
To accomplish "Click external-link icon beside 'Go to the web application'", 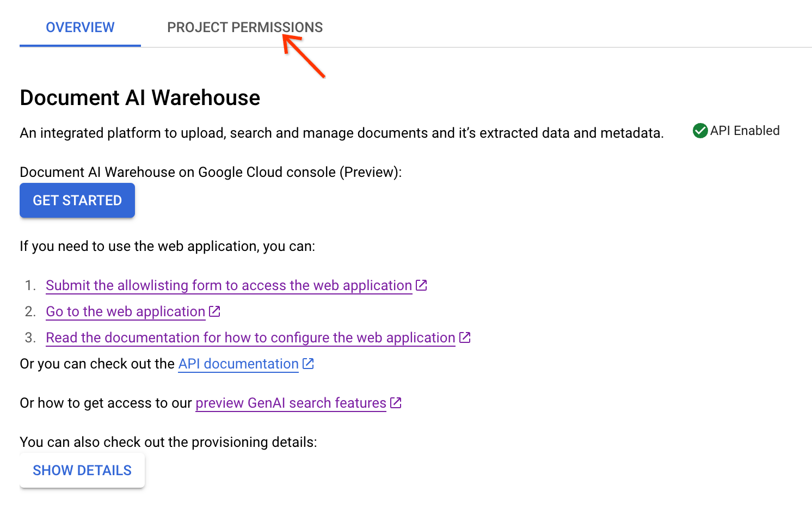I will (x=215, y=311).
